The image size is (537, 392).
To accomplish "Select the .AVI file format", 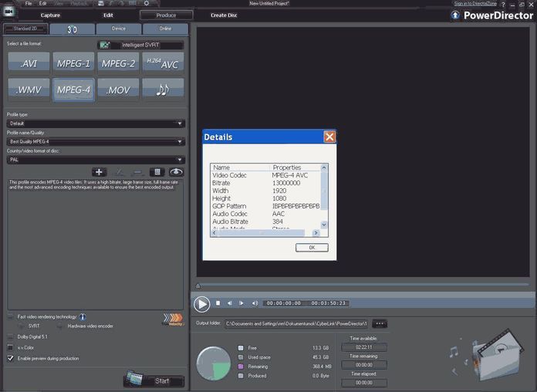I will 29,63.
